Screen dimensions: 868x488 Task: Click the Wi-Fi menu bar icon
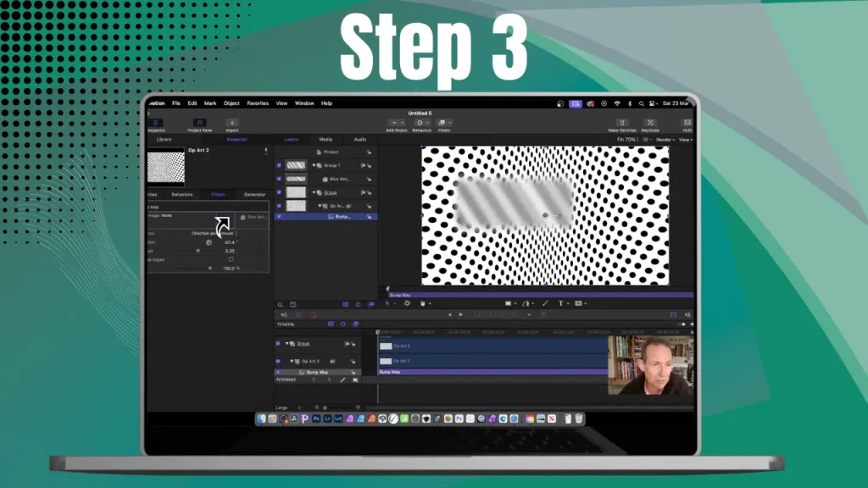[617, 103]
